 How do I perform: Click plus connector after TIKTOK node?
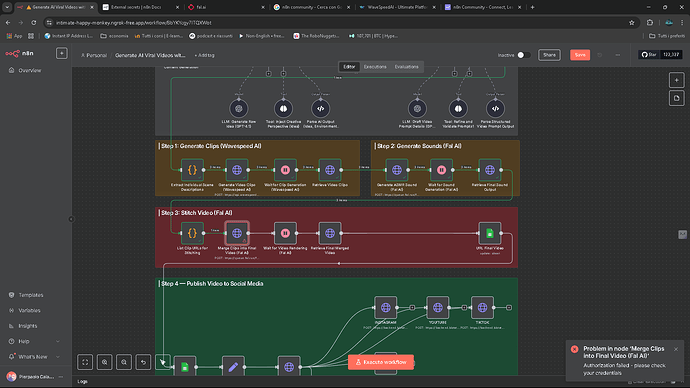click(x=509, y=307)
